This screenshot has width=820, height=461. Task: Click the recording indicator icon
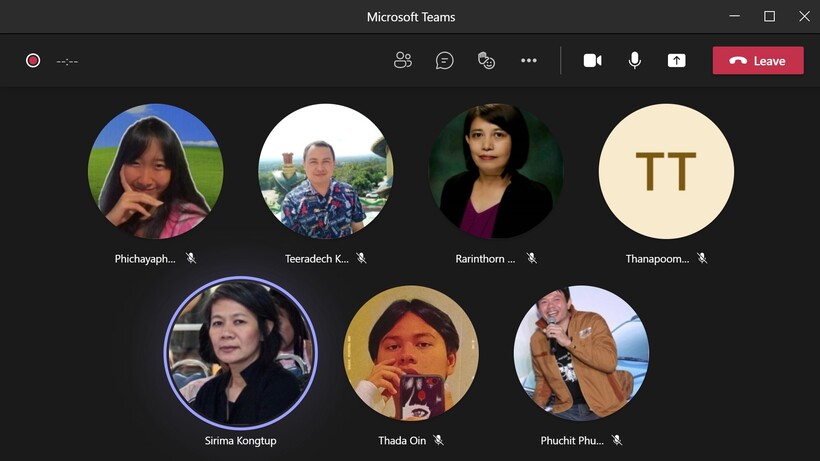pos(33,61)
